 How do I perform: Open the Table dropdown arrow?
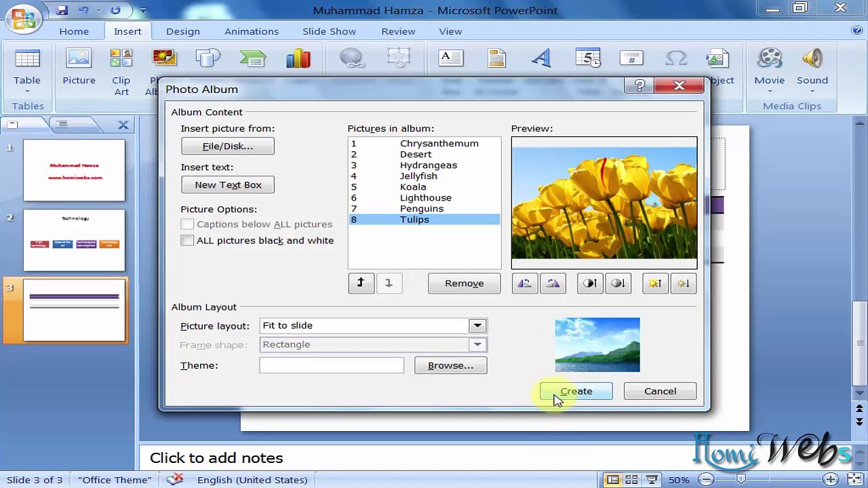[27, 91]
